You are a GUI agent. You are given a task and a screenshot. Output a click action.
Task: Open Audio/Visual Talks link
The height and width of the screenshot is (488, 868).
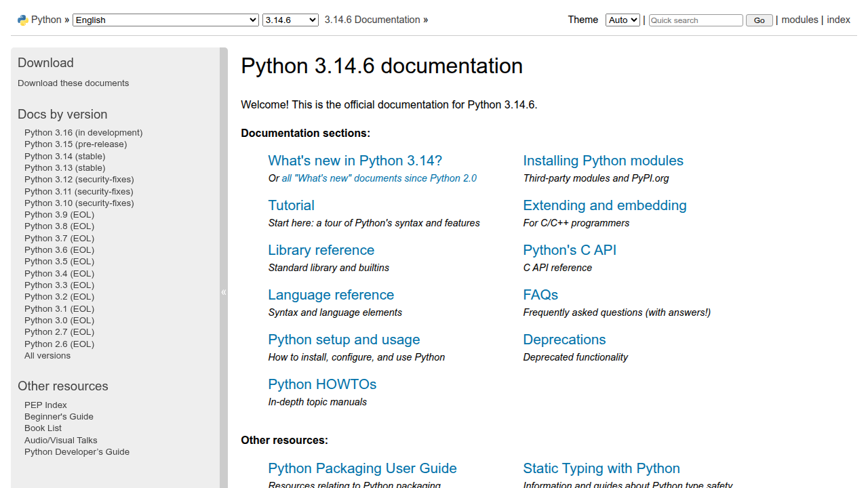[61, 441]
